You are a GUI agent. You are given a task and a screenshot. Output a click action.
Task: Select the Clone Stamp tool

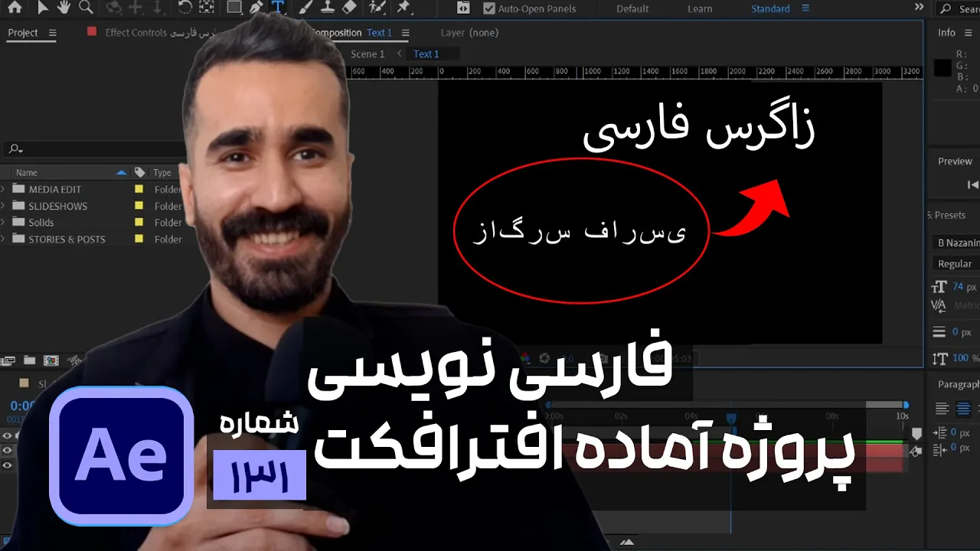tap(327, 8)
